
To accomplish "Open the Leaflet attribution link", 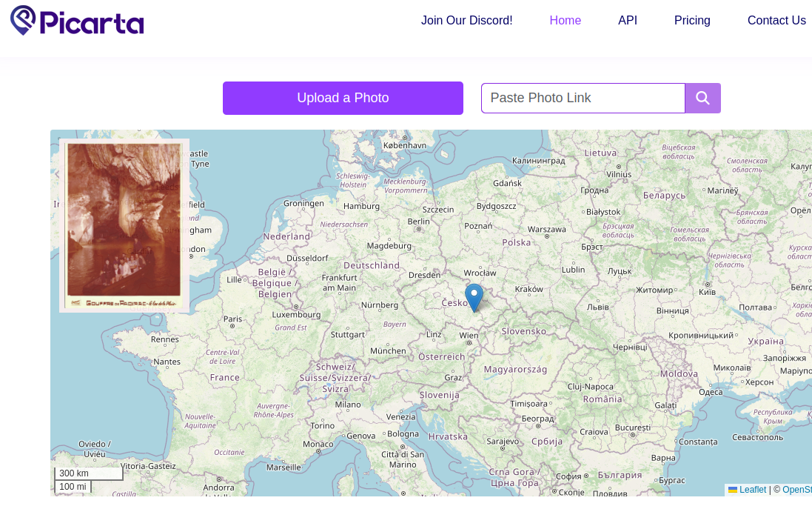I will click(x=752, y=490).
